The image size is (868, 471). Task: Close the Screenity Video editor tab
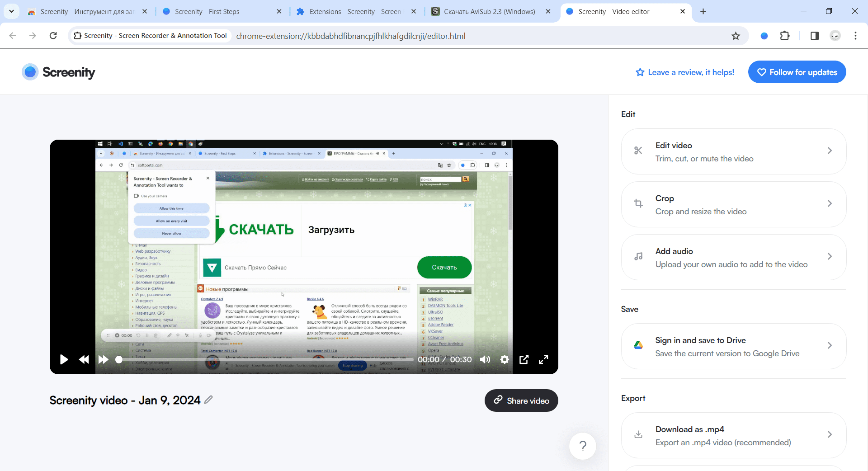coord(683,12)
